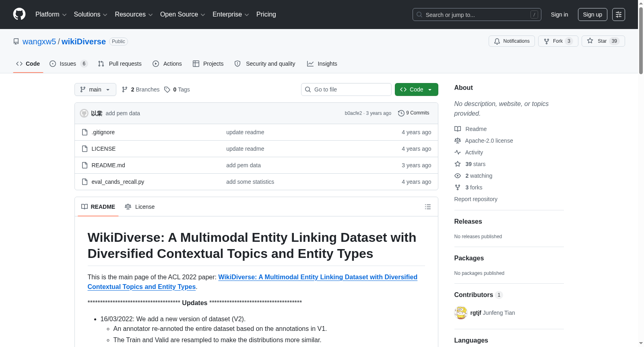Click the LICENSE file name
This screenshot has width=644, height=347.
point(103,149)
